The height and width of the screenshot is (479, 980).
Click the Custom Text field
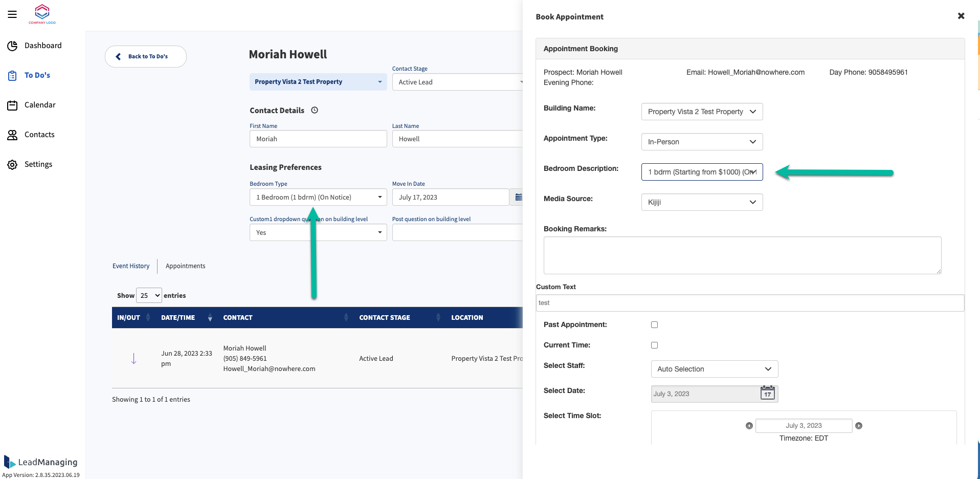750,303
